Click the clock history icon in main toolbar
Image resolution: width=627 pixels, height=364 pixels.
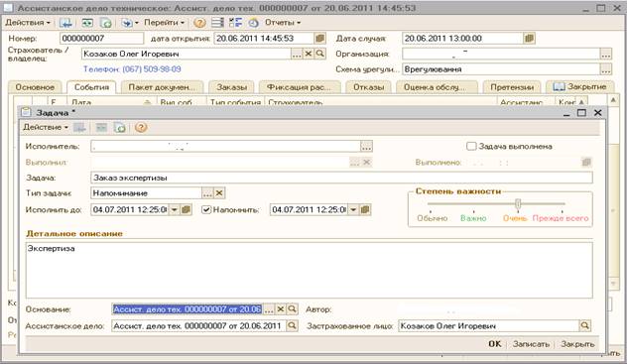click(254, 23)
